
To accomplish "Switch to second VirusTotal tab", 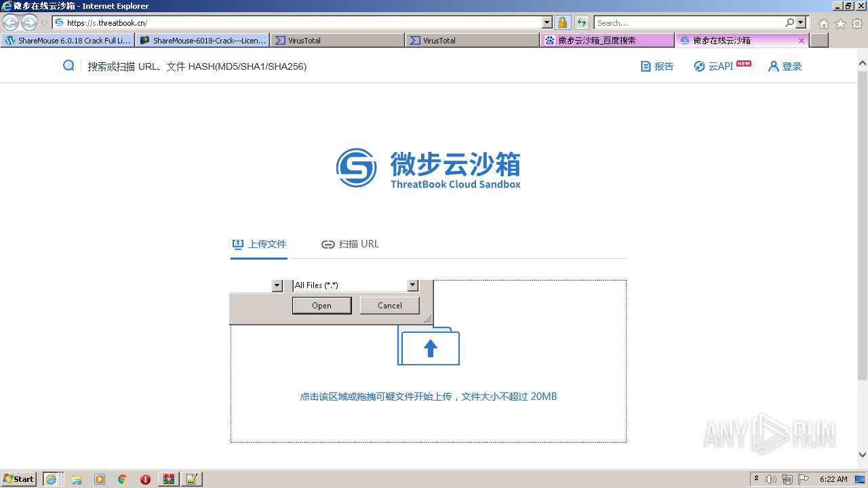I will tap(472, 41).
